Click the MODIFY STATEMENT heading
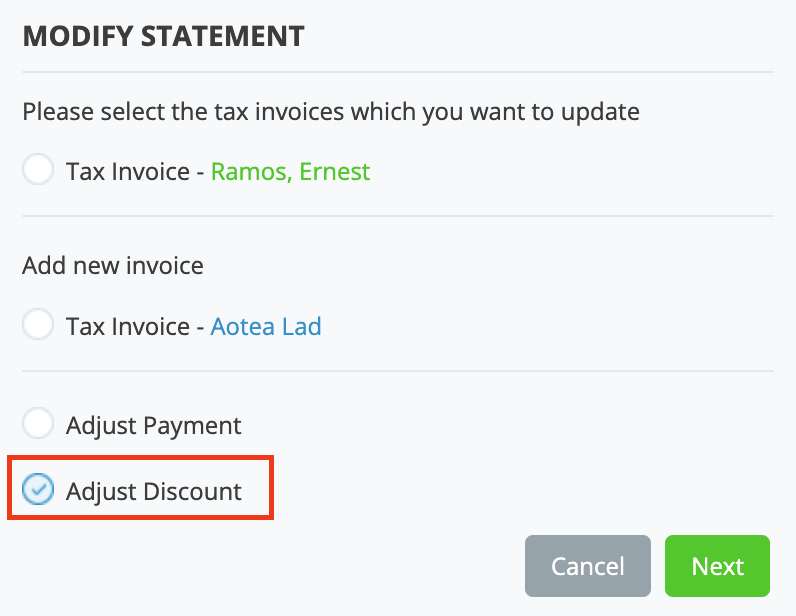The image size is (796, 616). pyautogui.click(x=163, y=37)
